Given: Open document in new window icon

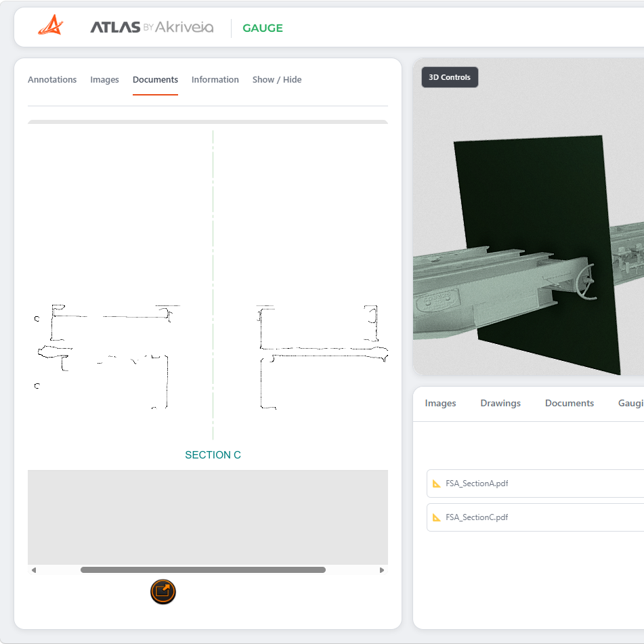Looking at the screenshot, I should tap(163, 592).
